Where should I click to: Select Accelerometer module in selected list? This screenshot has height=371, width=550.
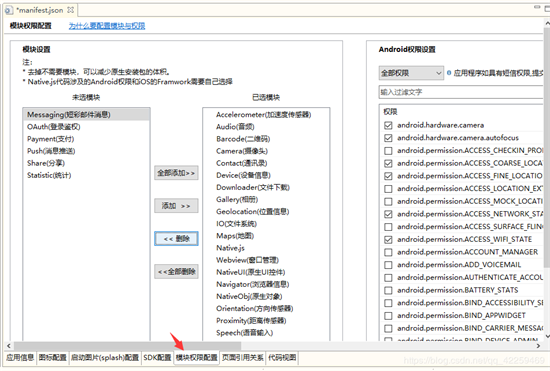coord(266,115)
